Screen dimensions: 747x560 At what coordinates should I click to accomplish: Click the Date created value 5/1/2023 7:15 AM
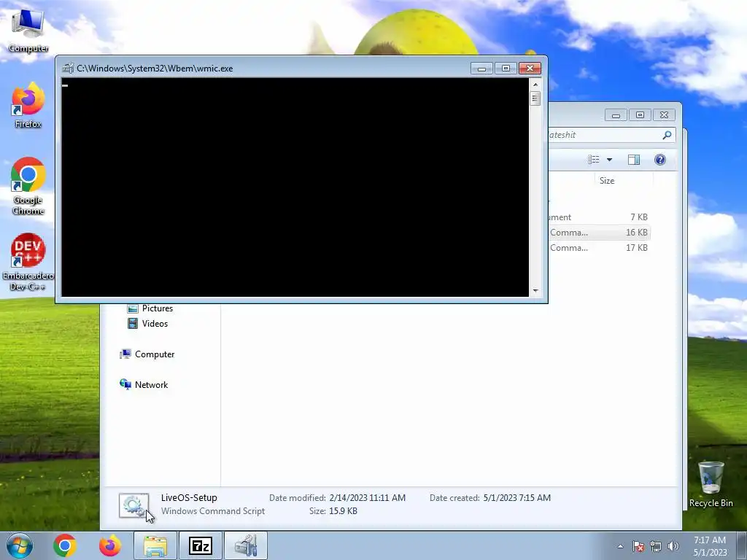point(517,498)
